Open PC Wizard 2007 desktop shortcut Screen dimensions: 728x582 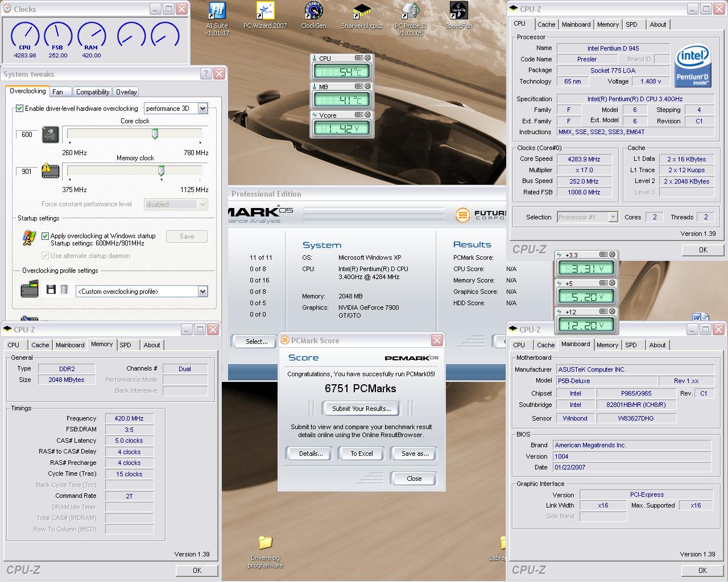[265, 16]
